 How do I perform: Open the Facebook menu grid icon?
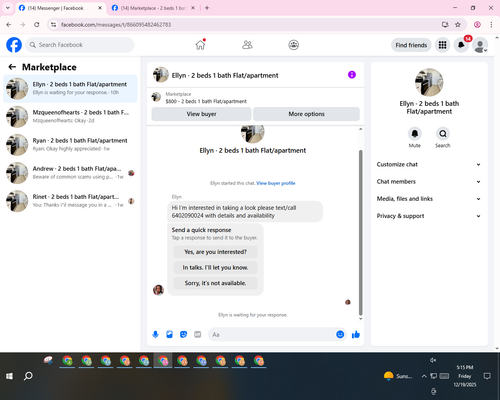coord(442,45)
